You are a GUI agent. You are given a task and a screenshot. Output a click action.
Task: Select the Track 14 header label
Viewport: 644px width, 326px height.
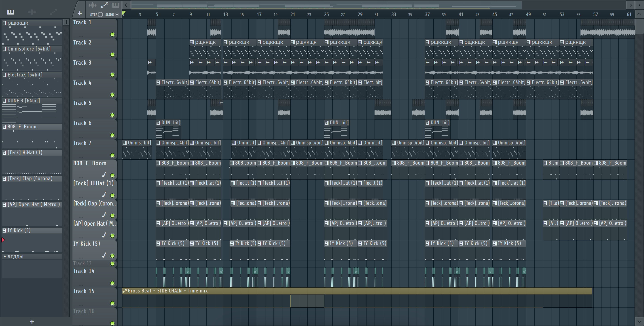[x=84, y=271]
